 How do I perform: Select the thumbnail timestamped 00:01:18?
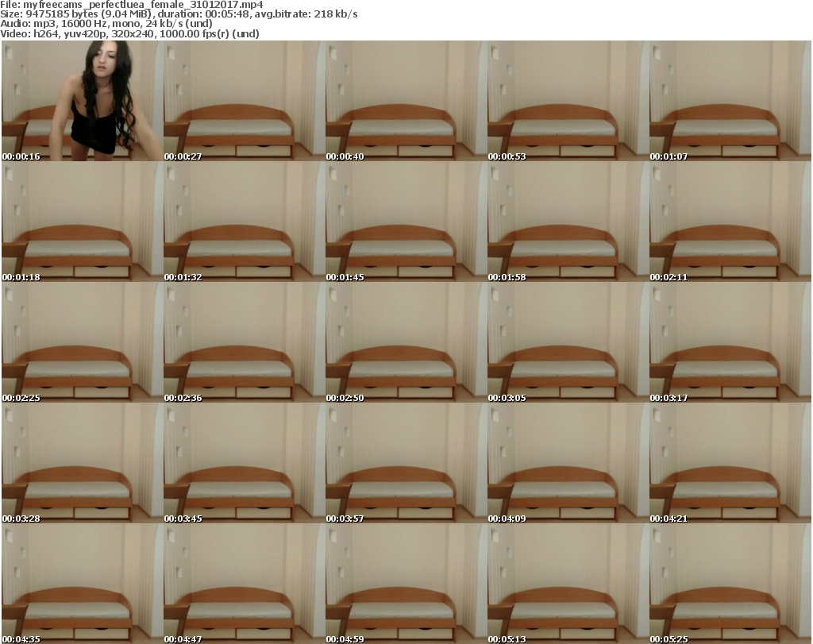tap(82, 222)
